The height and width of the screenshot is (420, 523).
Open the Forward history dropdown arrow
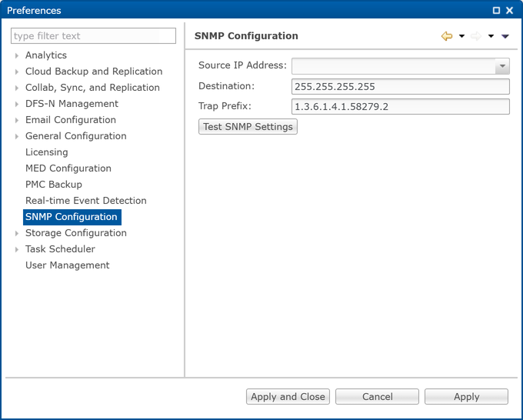(x=491, y=36)
